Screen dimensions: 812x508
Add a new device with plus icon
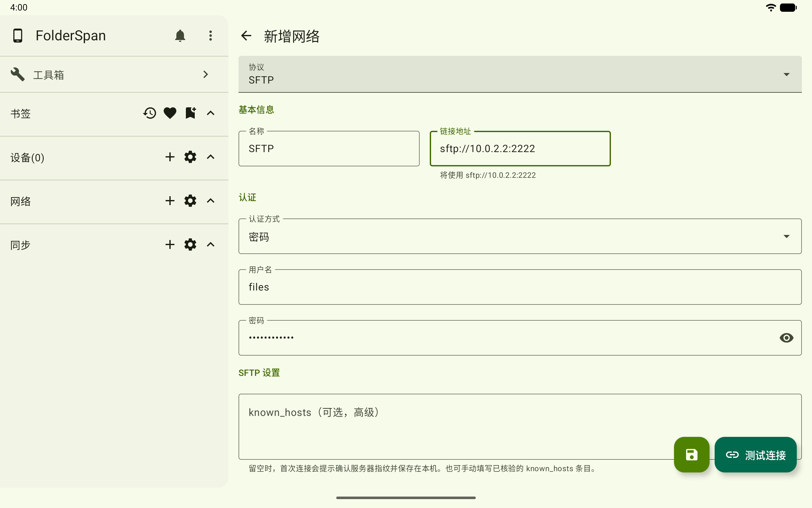coord(170,157)
